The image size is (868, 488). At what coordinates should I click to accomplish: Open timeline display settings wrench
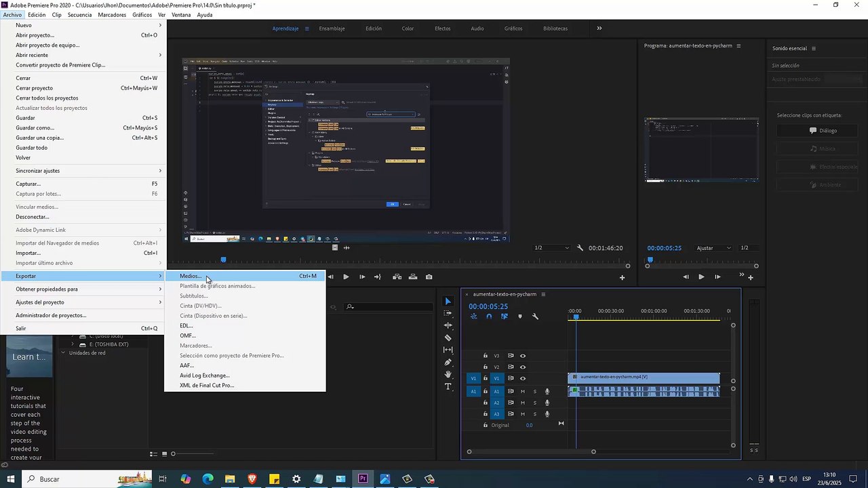point(535,317)
